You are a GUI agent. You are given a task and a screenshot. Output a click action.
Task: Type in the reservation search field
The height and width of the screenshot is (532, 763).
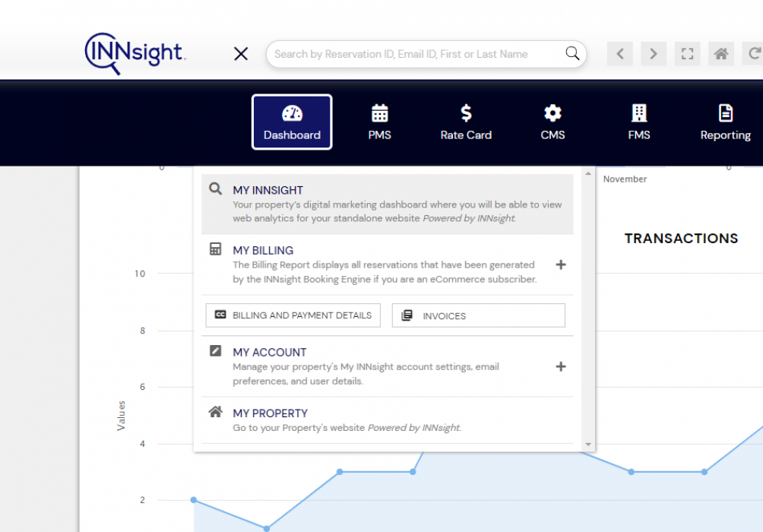pos(414,54)
